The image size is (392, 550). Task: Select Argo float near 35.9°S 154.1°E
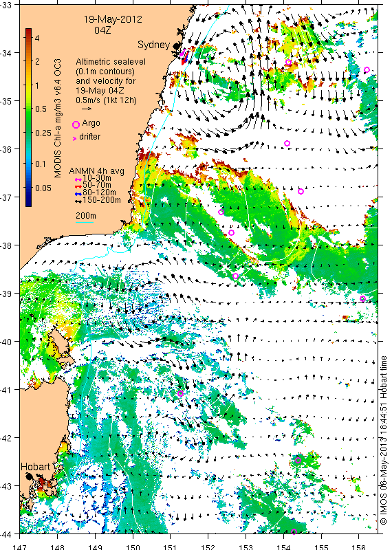(287, 143)
